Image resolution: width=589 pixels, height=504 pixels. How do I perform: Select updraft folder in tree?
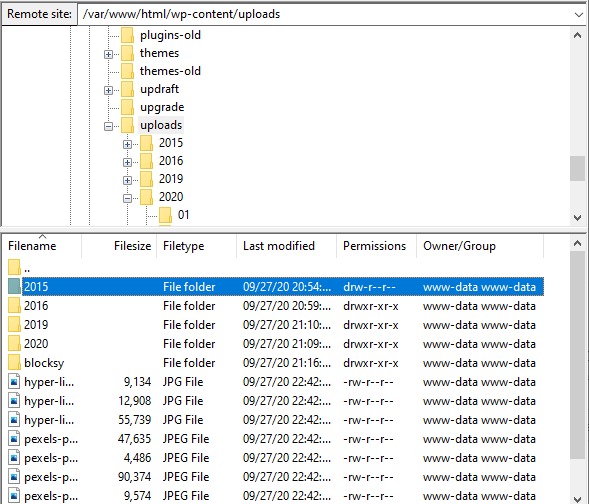pos(159,89)
